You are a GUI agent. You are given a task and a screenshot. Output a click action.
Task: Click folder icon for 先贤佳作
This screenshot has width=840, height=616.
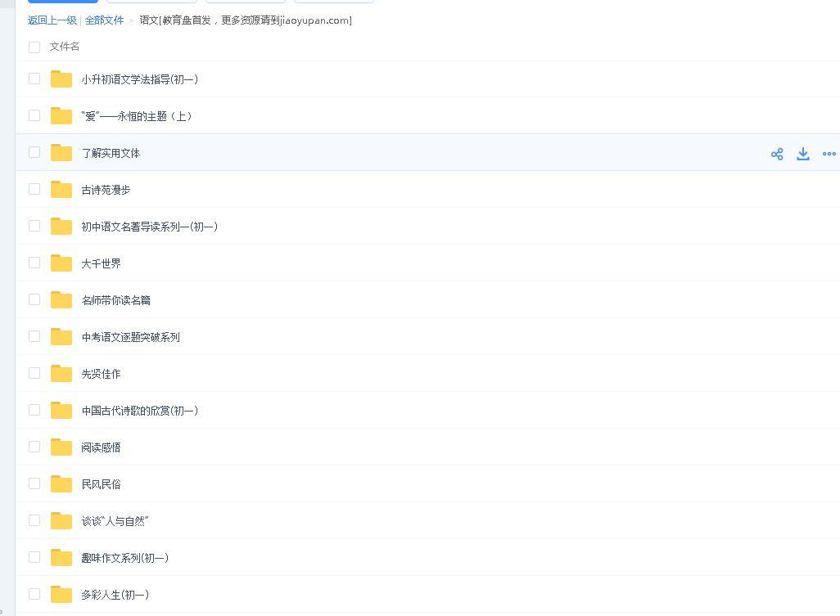pyautogui.click(x=61, y=374)
